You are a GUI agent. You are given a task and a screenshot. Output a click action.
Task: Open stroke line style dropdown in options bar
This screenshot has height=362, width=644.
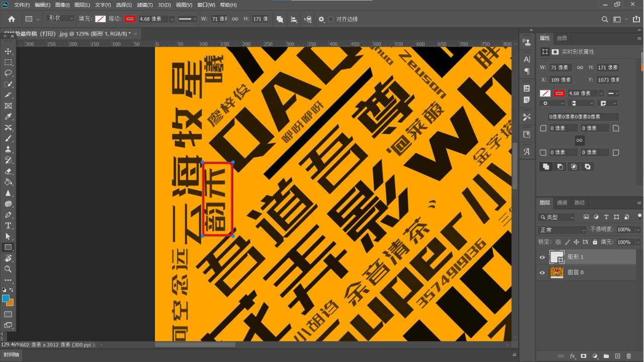(188, 19)
